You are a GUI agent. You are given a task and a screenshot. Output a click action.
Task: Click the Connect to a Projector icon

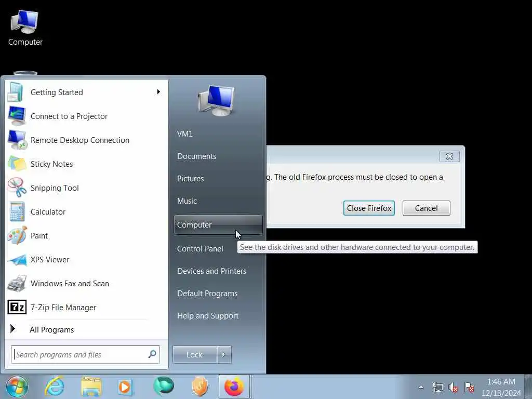pyautogui.click(x=17, y=116)
